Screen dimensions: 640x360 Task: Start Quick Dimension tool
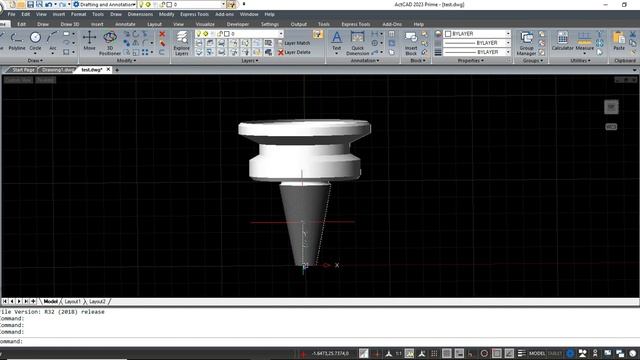(358, 43)
